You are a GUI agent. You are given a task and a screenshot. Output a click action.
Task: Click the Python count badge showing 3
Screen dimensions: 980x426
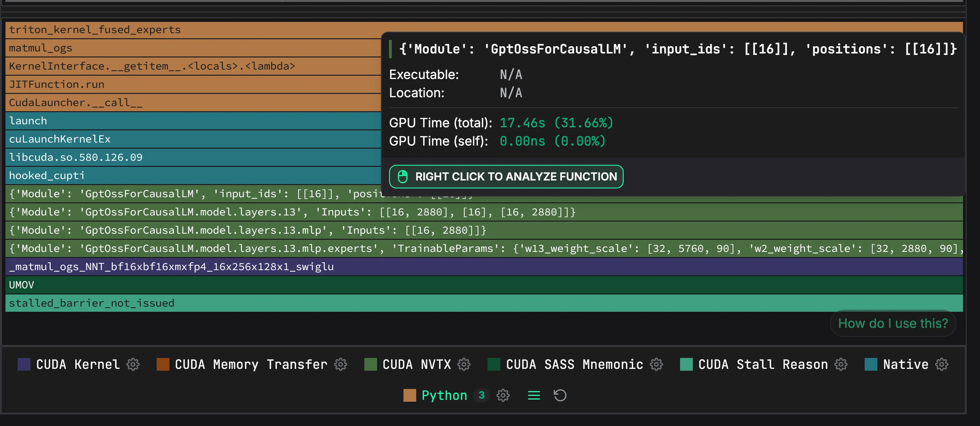[x=481, y=395]
